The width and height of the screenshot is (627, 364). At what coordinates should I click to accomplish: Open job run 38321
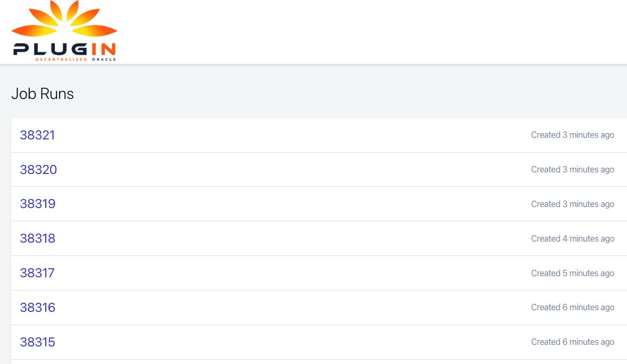tap(37, 135)
